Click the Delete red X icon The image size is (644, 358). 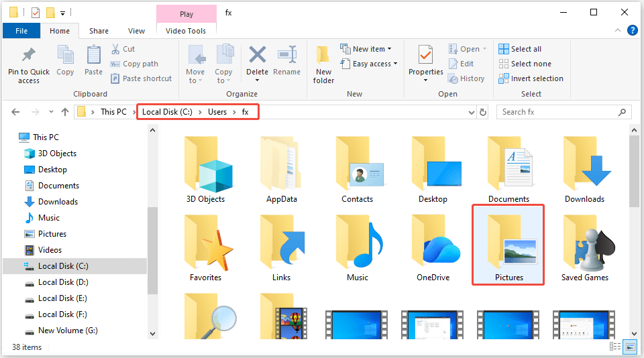pos(257,54)
